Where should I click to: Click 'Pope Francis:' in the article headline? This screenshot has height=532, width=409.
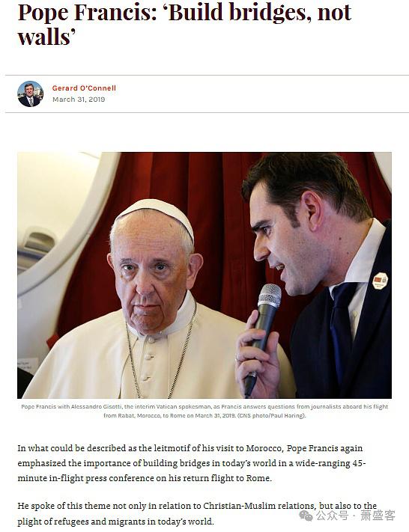coord(87,12)
